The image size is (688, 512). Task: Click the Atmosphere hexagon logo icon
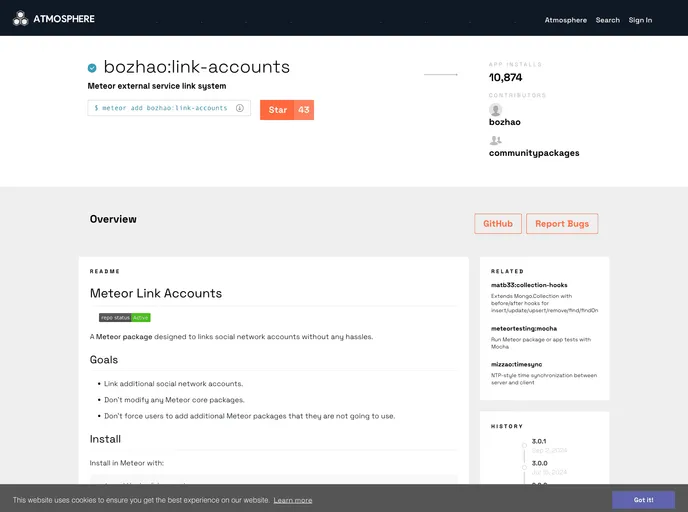point(20,18)
